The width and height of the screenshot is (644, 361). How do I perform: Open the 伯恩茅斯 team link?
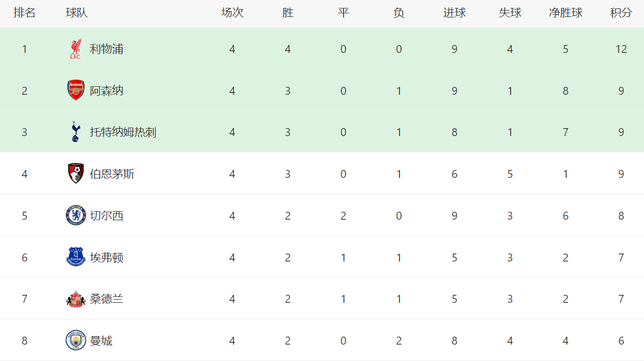[112, 174]
